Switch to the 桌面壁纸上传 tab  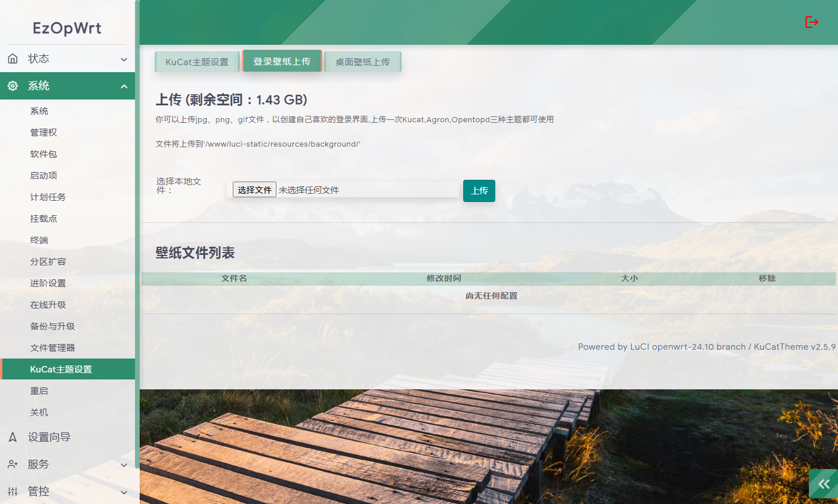[363, 62]
